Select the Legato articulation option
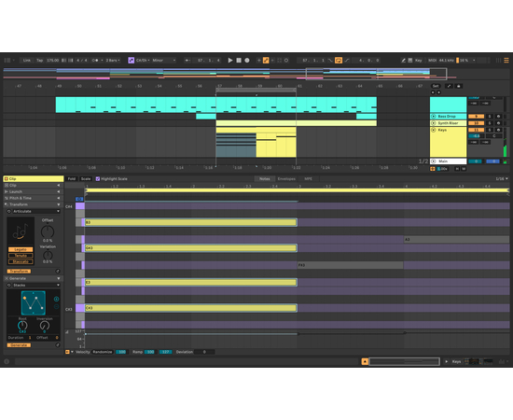This screenshot has width=513, height=420. 21,249
